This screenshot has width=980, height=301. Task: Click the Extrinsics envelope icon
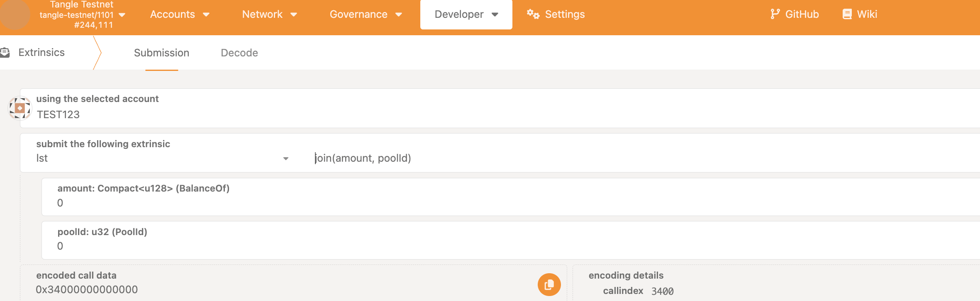pos(5,53)
